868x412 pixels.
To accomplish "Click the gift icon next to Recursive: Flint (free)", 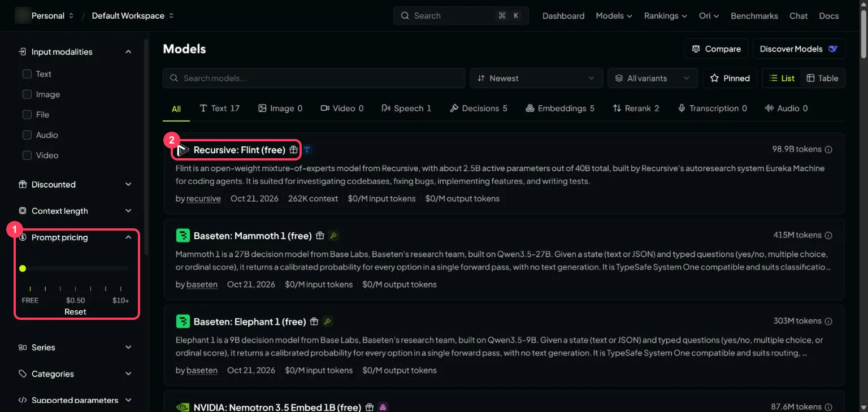I will point(293,150).
